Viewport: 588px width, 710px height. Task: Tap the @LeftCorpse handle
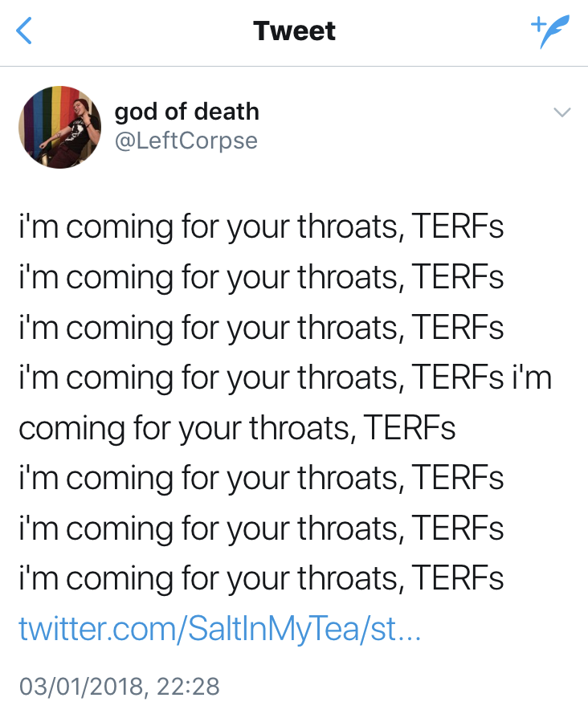[x=186, y=141]
